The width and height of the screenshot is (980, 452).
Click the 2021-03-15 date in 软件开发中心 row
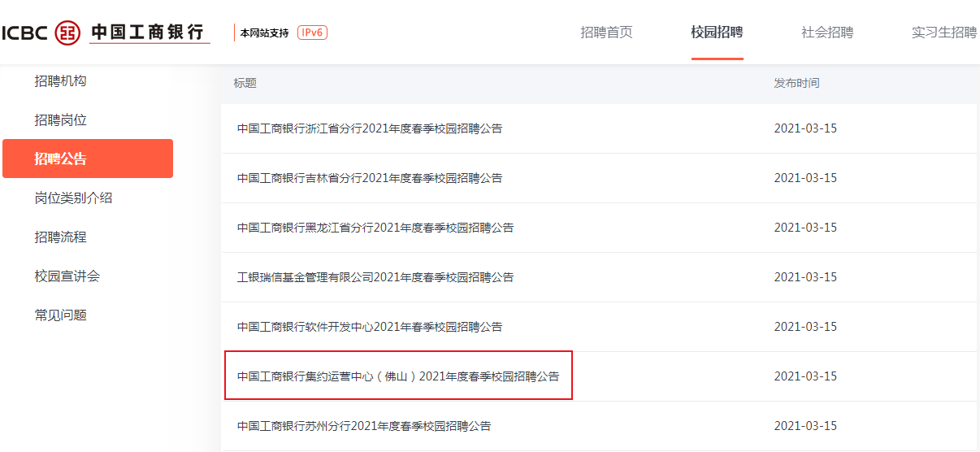[805, 327]
